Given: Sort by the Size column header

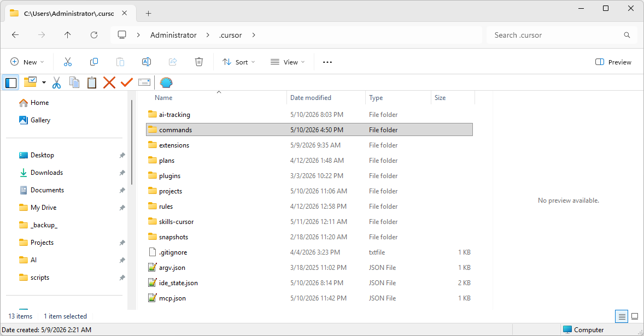Looking at the screenshot, I should [440, 98].
